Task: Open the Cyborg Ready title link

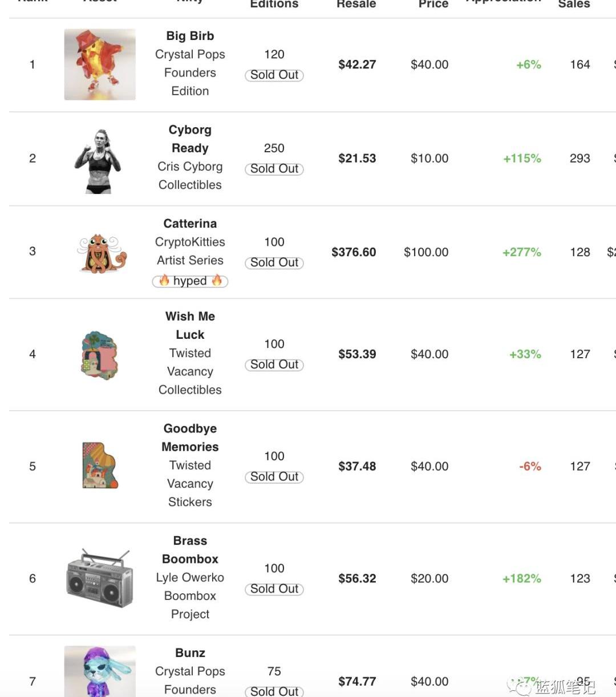Action: click(x=190, y=139)
